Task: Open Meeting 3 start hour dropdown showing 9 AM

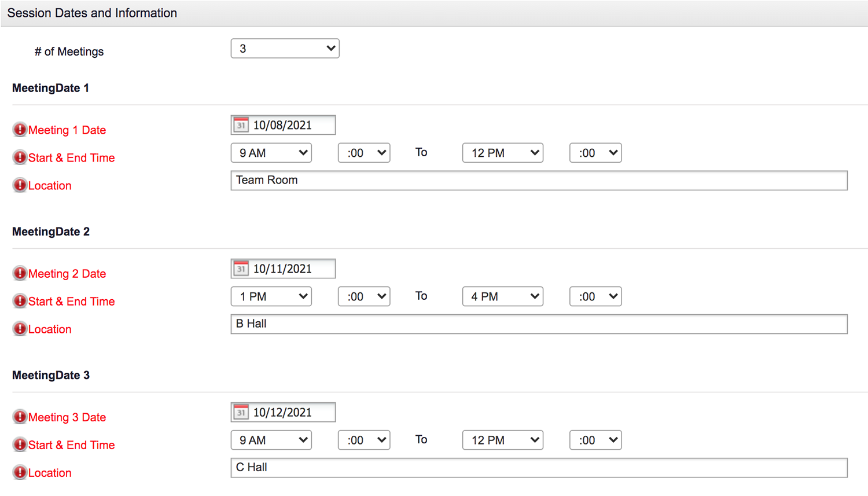Action: pos(271,440)
